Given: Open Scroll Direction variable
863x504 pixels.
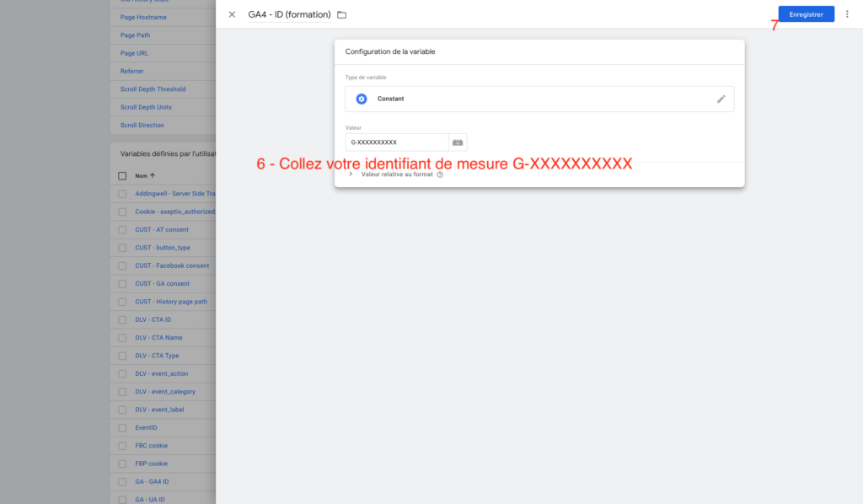Looking at the screenshot, I should coord(142,126).
